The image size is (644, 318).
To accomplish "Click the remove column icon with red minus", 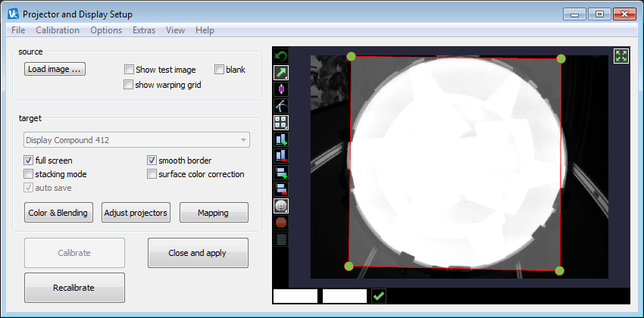I will coord(281,155).
